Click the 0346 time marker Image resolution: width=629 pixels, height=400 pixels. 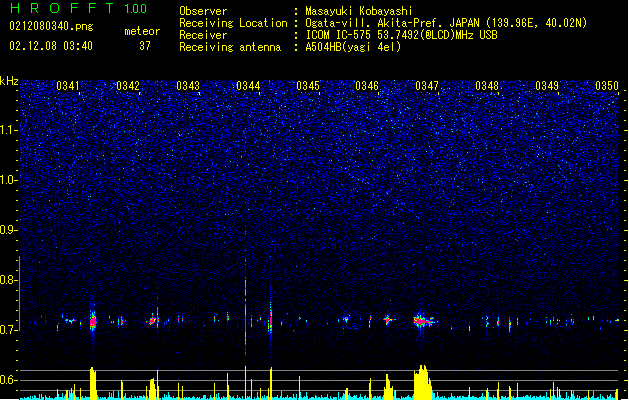(367, 86)
